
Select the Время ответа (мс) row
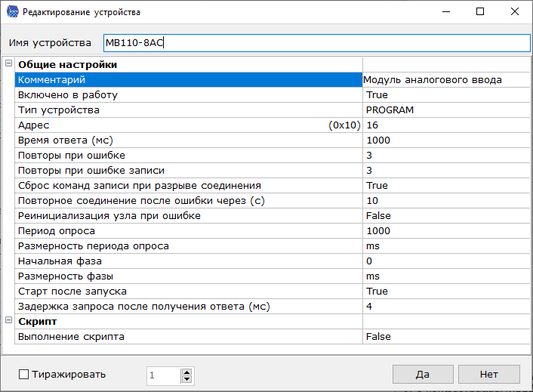point(189,140)
